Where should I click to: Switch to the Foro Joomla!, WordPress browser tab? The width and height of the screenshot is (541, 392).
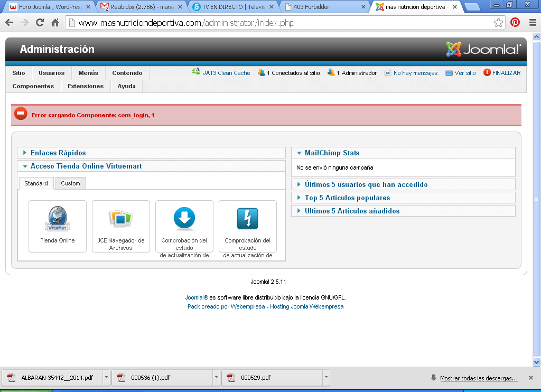[x=49, y=7]
